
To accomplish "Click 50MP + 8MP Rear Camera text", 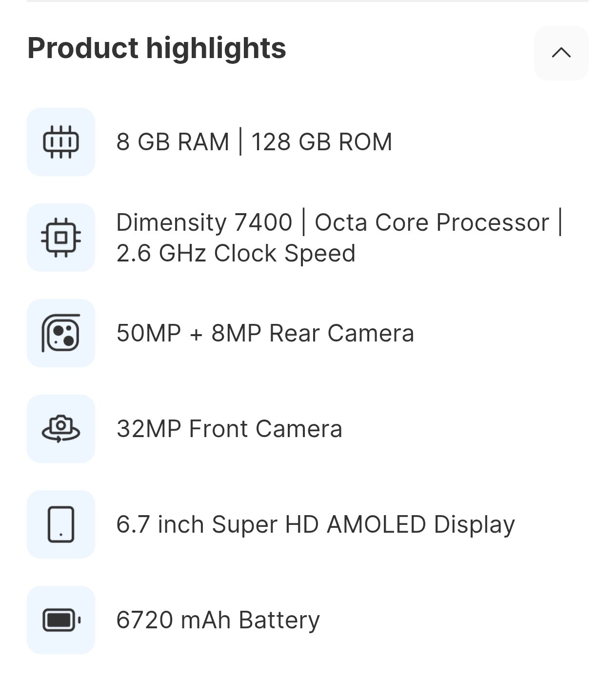I will 265,333.
